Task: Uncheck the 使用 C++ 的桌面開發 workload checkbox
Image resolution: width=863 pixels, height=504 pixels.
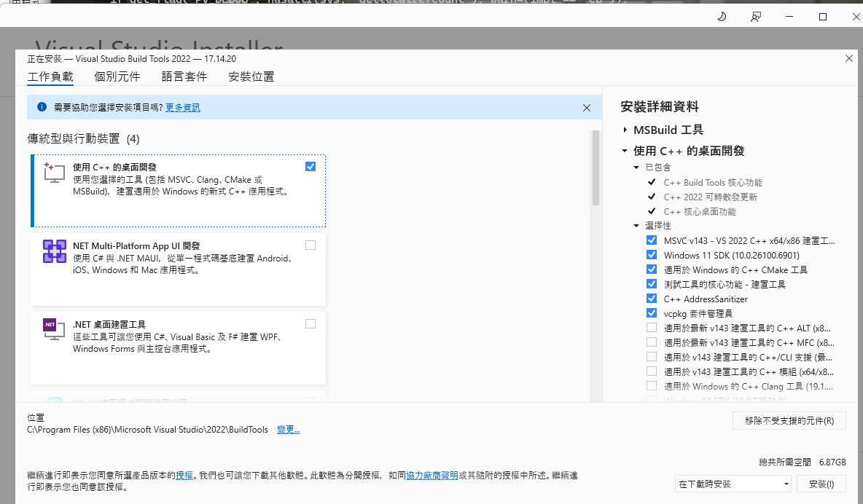Action: tap(311, 166)
